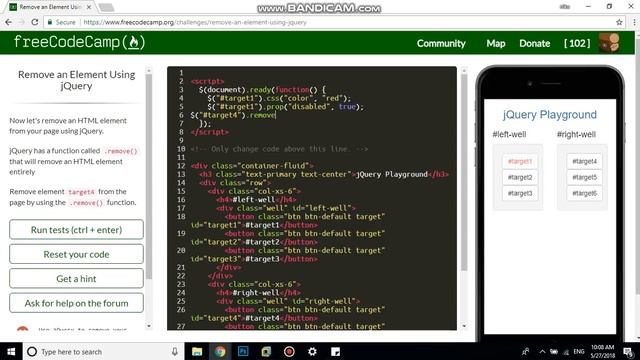
Task: Open a new browser tab
Action: click(107, 7)
